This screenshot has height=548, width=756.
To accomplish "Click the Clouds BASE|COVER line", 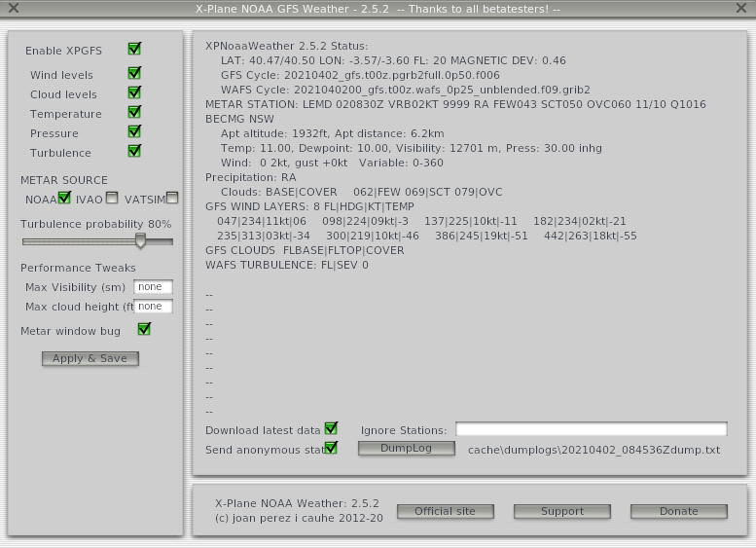I will [x=362, y=192].
